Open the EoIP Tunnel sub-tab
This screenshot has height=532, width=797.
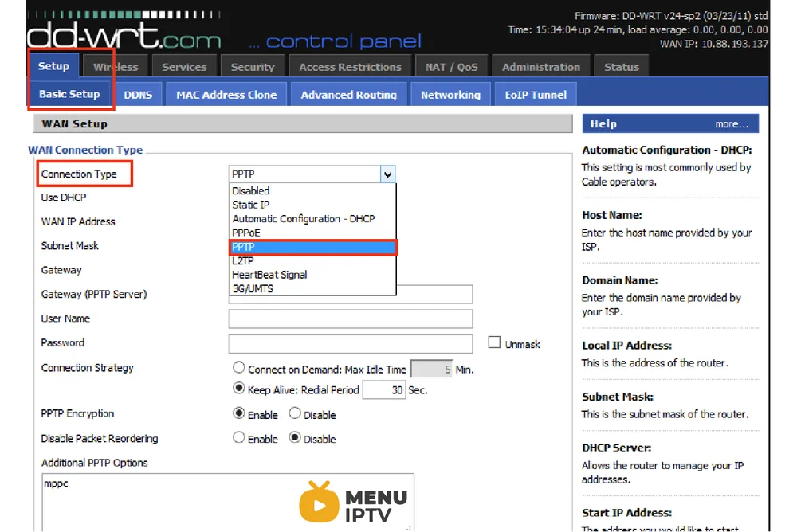(536, 95)
